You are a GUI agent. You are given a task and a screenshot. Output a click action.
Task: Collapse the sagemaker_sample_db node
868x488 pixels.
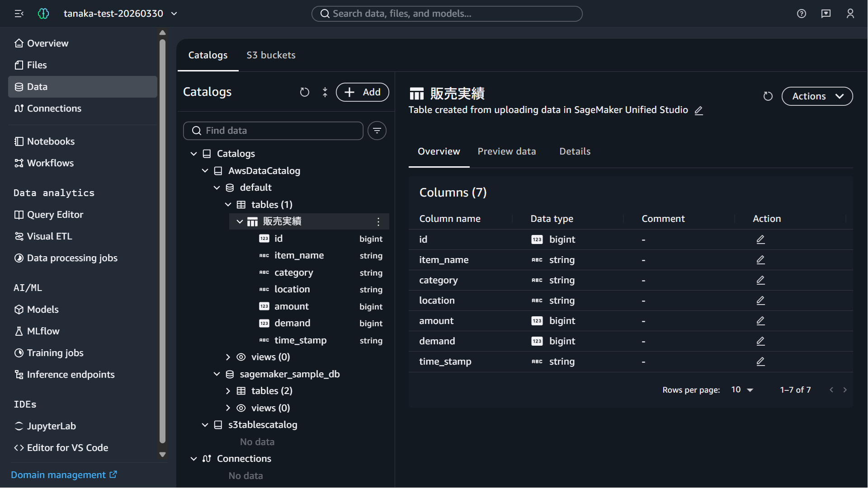point(217,374)
